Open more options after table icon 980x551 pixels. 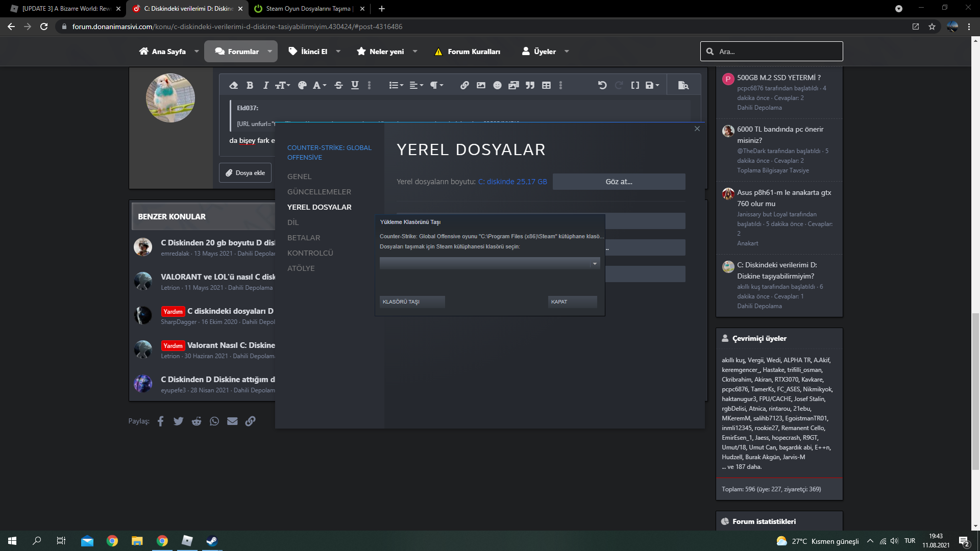(x=560, y=85)
